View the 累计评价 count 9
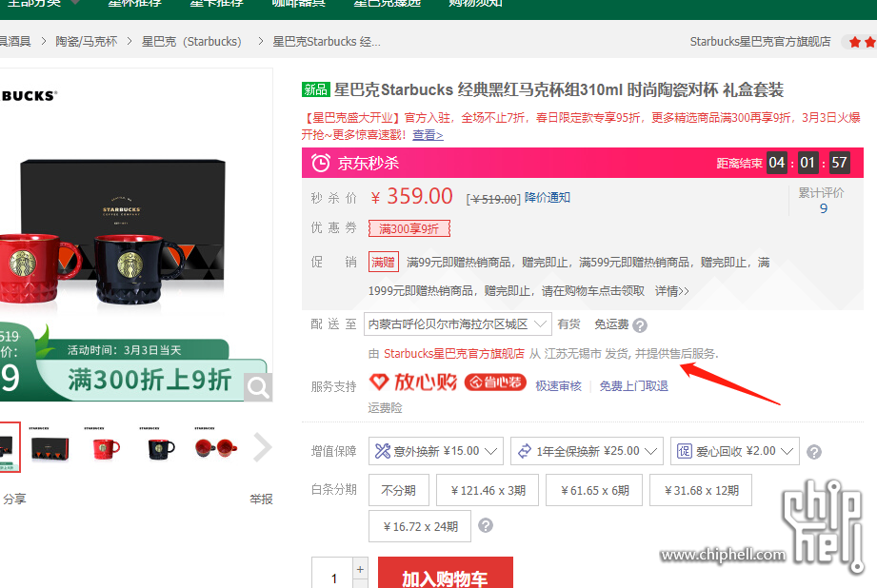This screenshot has height=588, width=877. 824,208
